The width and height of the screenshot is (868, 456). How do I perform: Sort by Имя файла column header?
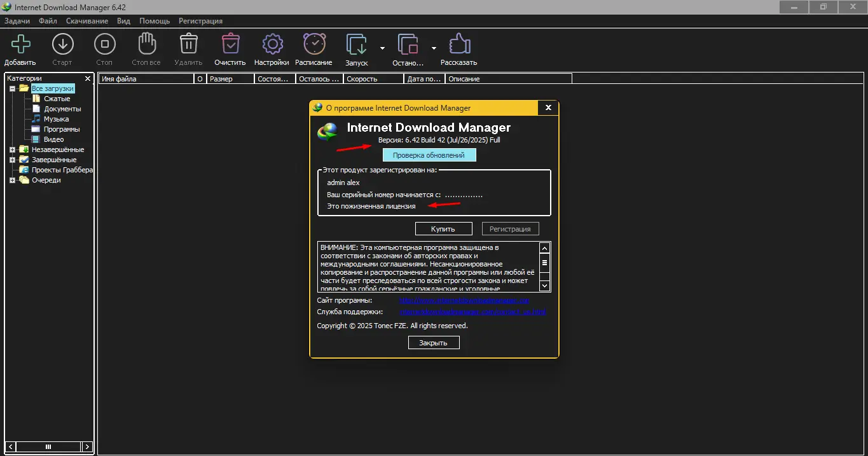tap(146, 79)
